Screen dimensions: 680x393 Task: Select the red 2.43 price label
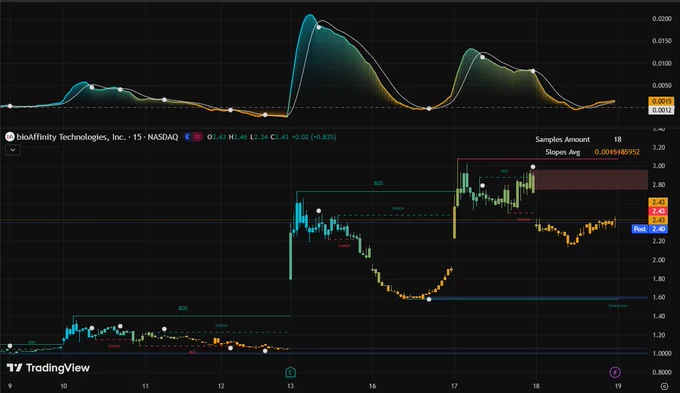click(658, 211)
